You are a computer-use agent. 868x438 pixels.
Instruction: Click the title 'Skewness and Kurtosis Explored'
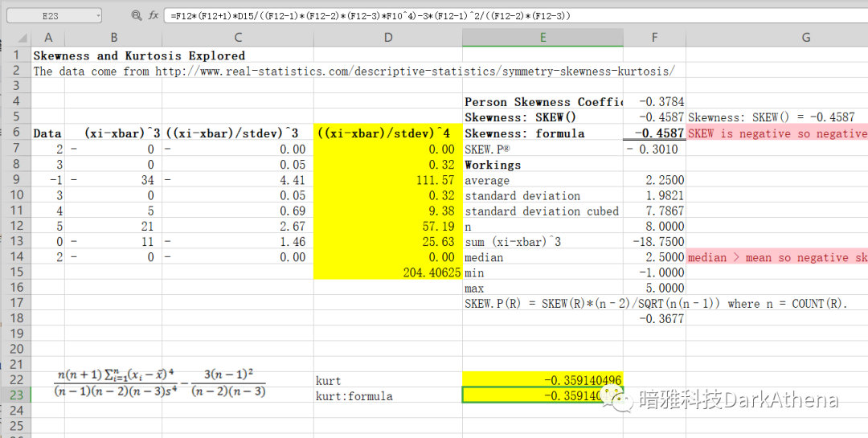pyautogui.click(x=139, y=56)
